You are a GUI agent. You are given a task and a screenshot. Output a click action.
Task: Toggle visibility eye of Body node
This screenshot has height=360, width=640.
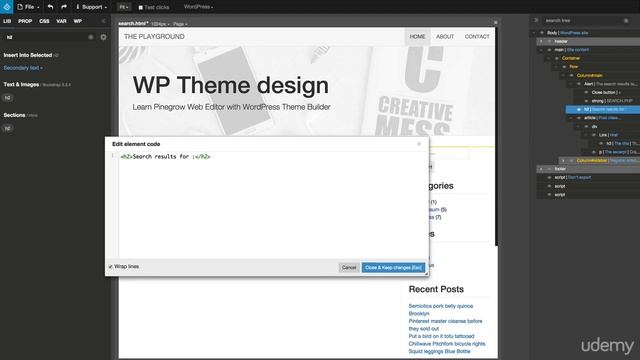pos(542,33)
